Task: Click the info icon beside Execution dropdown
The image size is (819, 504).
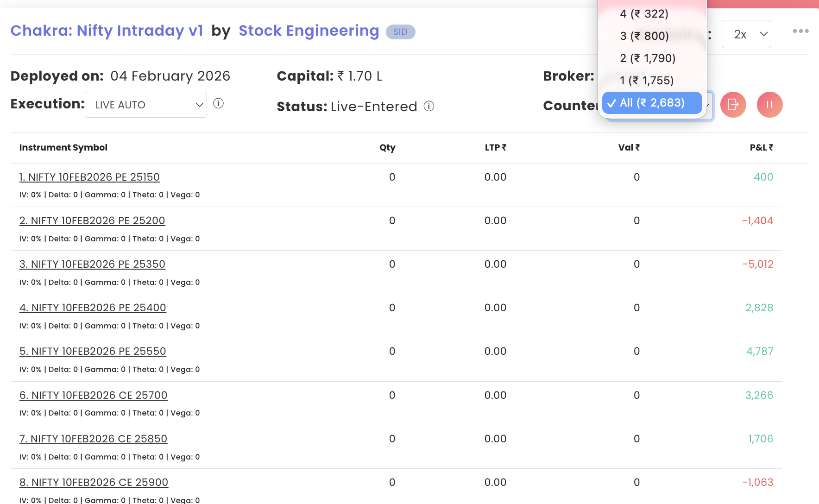Action: pyautogui.click(x=218, y=103)
